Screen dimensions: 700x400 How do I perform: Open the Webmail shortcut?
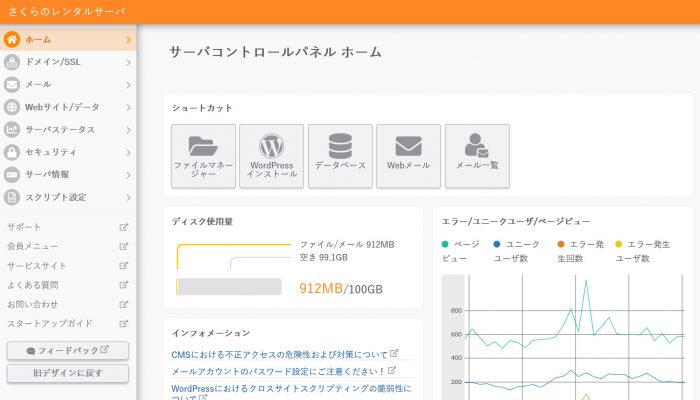point(408,156)
